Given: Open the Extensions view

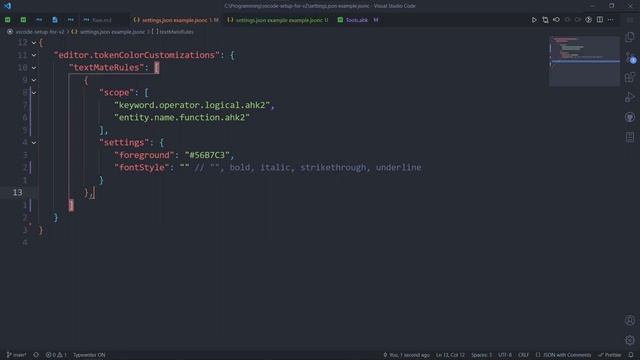Looking at the screenshot, I should point(630,77).
